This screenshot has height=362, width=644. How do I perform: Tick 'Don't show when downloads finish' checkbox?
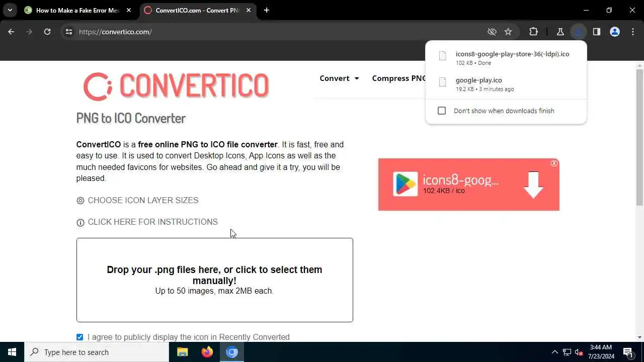(x=442, y=111)
